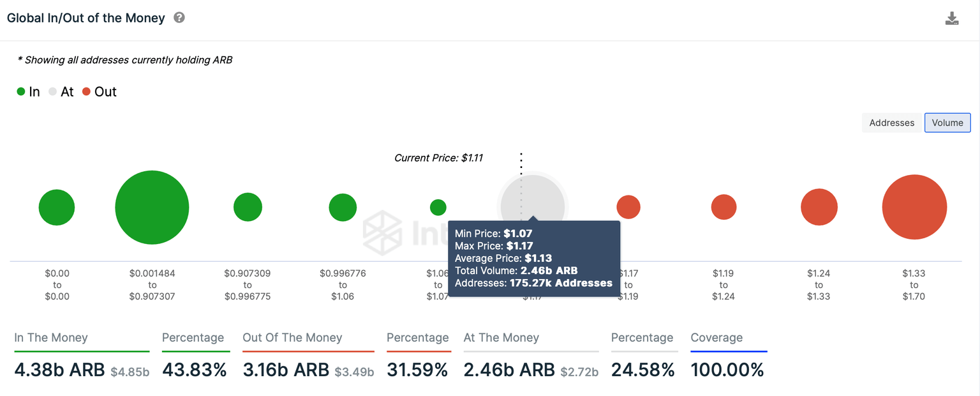Viewport: 980px width, 396px height.
Task: Click the $0.996776 to $1.06 bubble
Action: pos(343,208)
